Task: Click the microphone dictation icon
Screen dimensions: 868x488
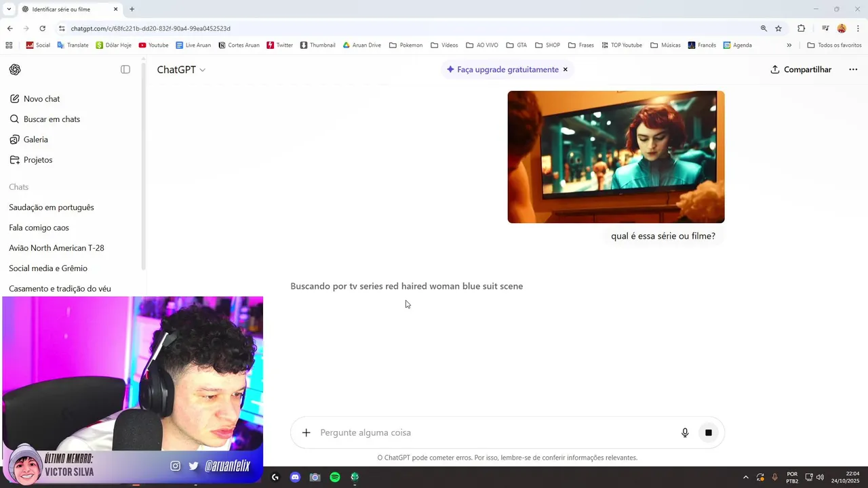Action: click(x=685, y=432)
